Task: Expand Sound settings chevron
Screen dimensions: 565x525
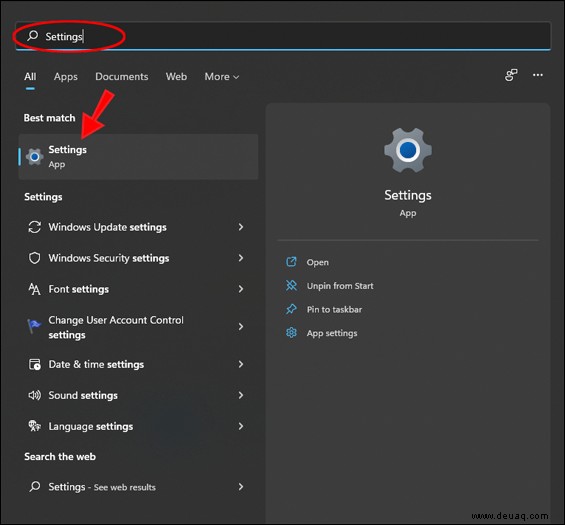Action: point(241,395)
